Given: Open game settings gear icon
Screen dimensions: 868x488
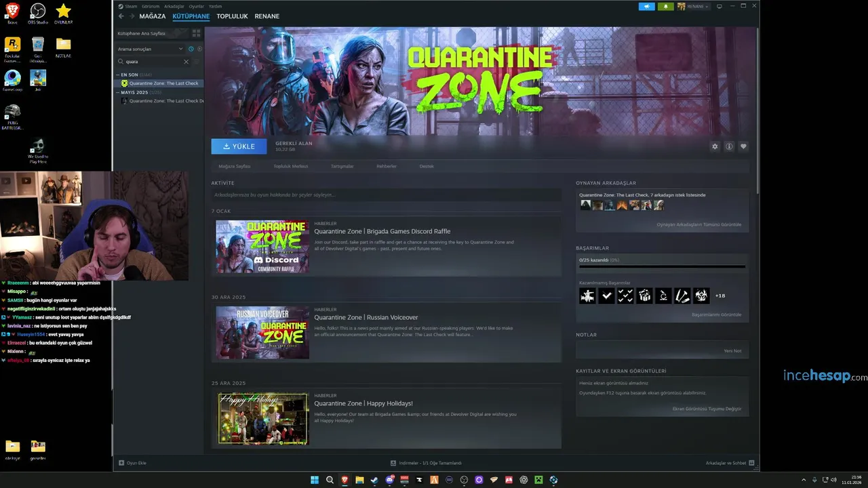Looking at the screenshot, I should pos(715,146).
